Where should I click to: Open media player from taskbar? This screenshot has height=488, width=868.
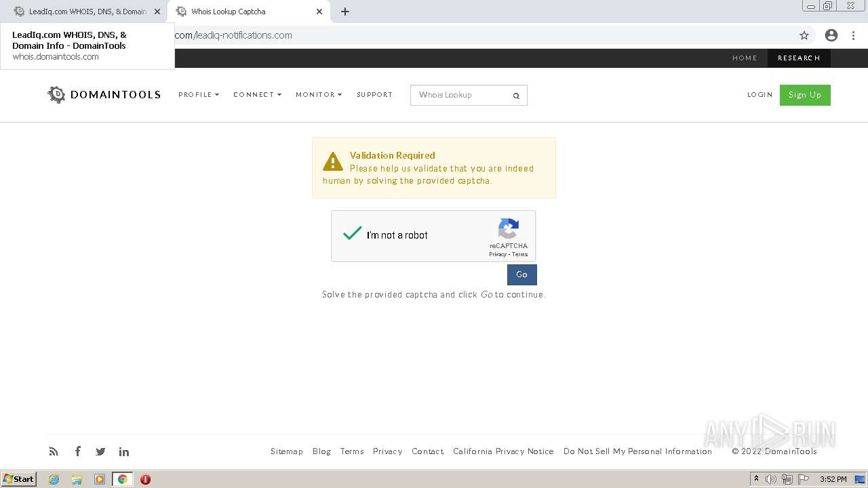click(x=100, y=479)
